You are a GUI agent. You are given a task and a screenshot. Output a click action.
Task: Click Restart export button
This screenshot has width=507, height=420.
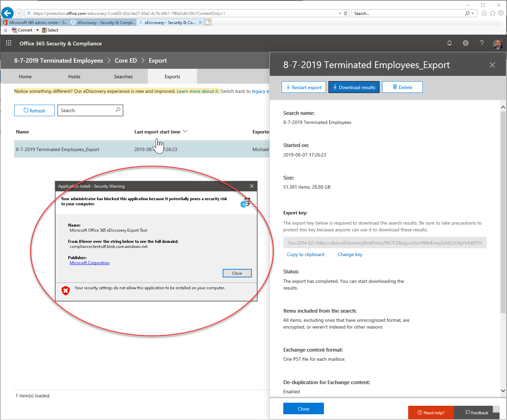pos(304,87)
